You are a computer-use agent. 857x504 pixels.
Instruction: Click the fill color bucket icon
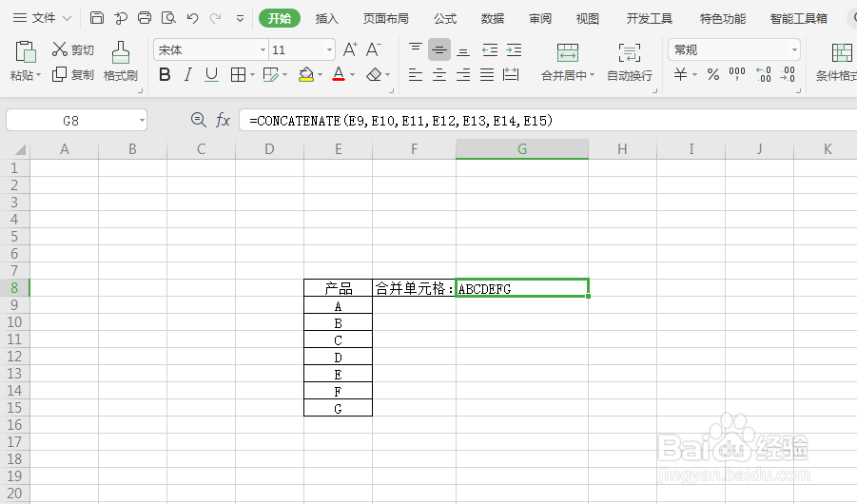306,74
